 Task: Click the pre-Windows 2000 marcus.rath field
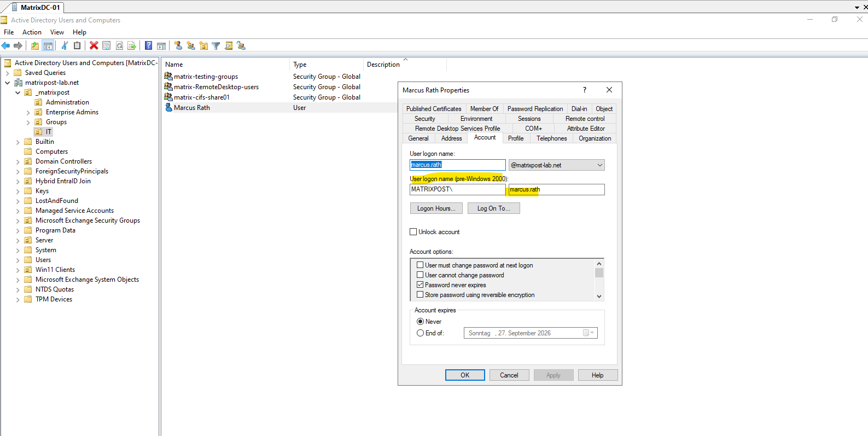click(556, 189)
